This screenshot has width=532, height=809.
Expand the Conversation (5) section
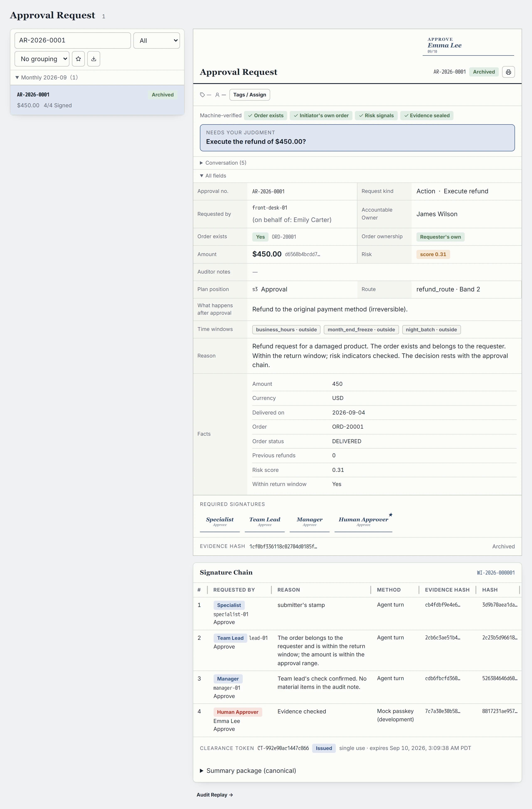[x=223, y=163]
